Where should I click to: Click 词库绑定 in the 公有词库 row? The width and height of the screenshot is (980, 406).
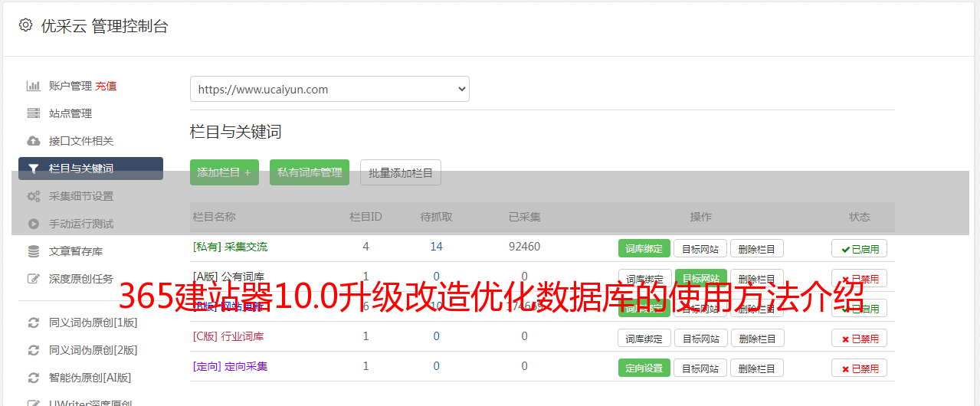pyautogui.click(x=644, y=278)
